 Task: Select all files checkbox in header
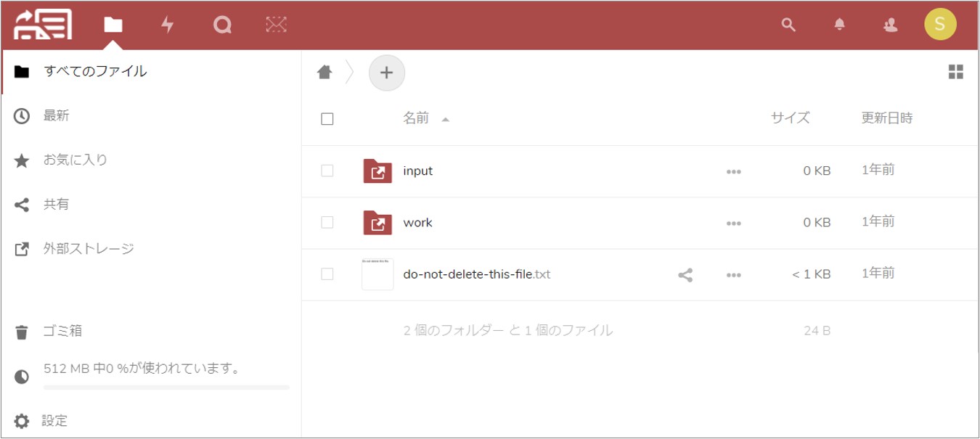coord(327,119)
